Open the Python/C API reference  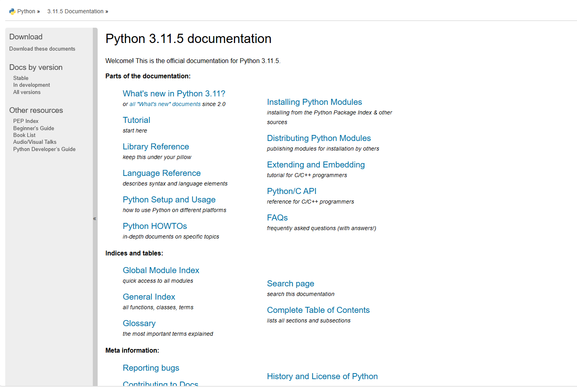coord(291,191)
